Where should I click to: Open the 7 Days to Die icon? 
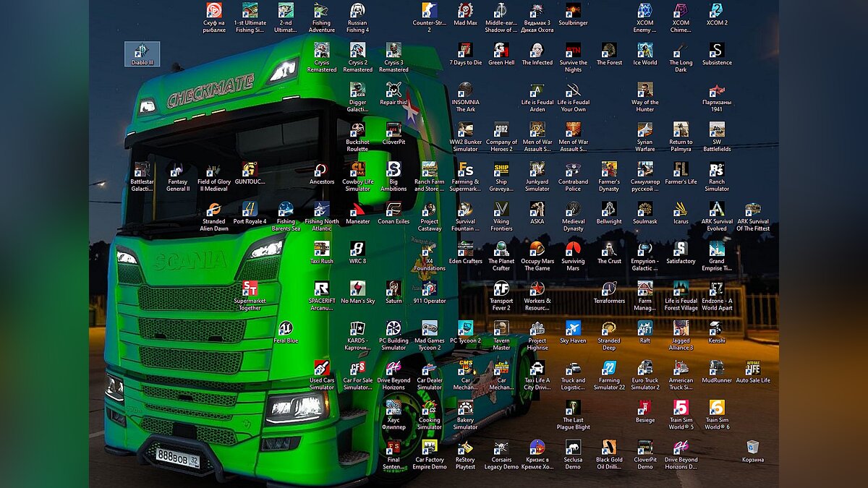click(465, 54)
